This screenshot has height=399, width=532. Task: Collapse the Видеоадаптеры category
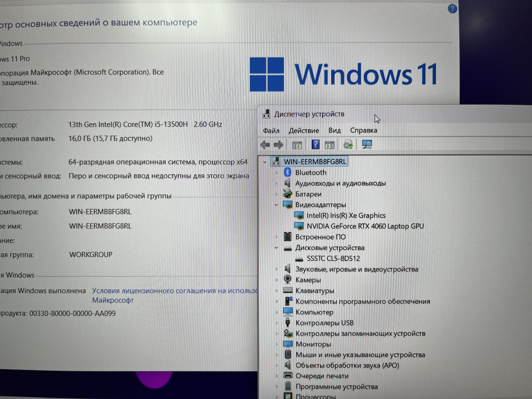coord(276,205)
